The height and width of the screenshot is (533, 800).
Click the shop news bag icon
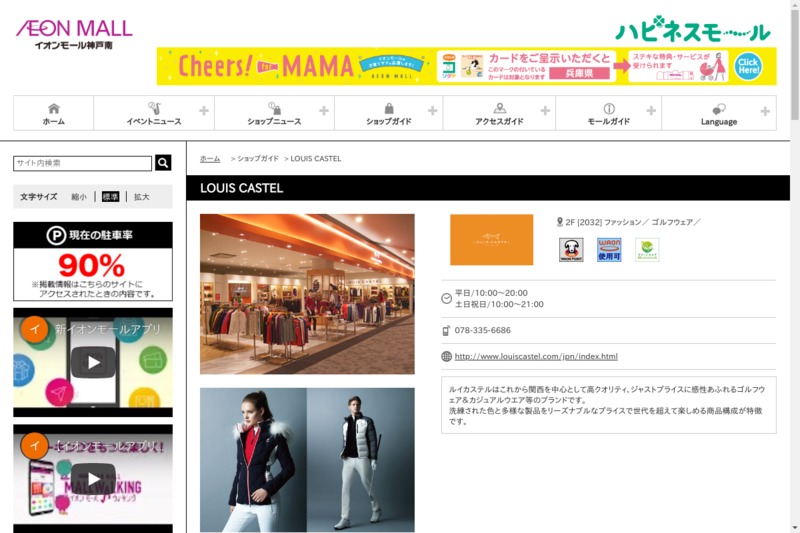[274, 108]
